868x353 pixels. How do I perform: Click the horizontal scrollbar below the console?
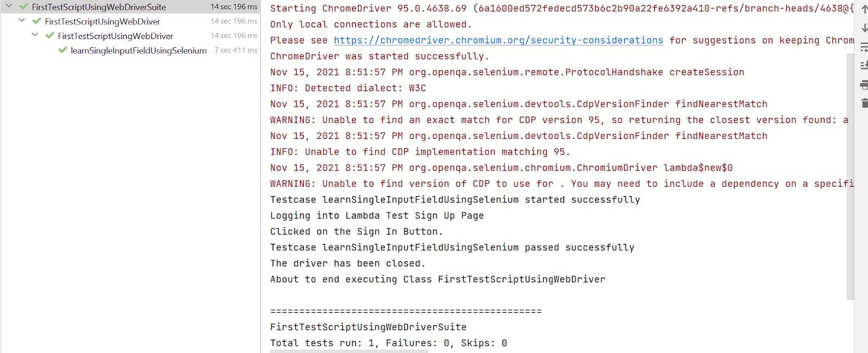click(x=348, y=351)
